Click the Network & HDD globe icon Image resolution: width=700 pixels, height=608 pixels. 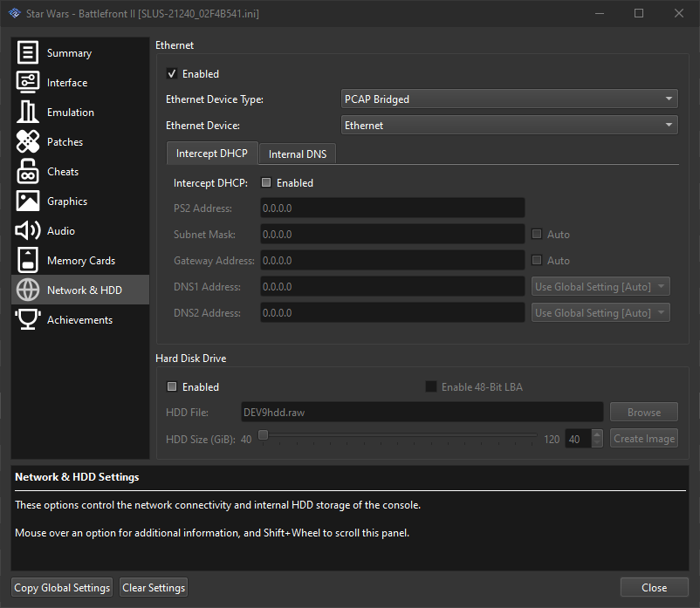click(28, 290)
